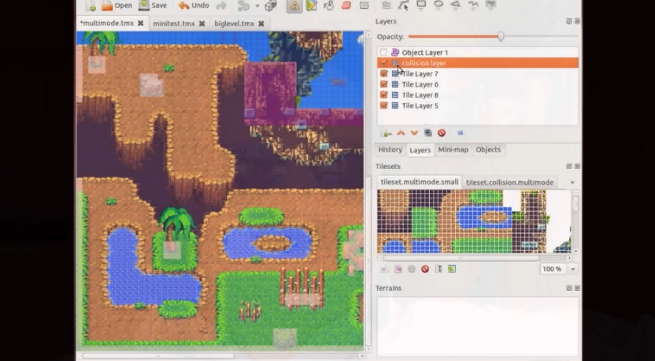Click the duplicate layer icon
The width and height of the screenshot is (655, 361).
[428, 133]
